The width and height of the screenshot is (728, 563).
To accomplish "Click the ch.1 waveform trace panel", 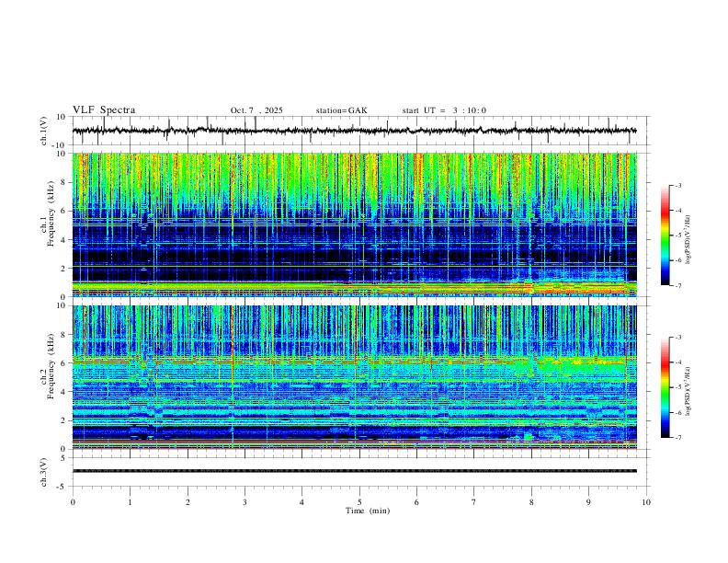I will coord(359,131).
